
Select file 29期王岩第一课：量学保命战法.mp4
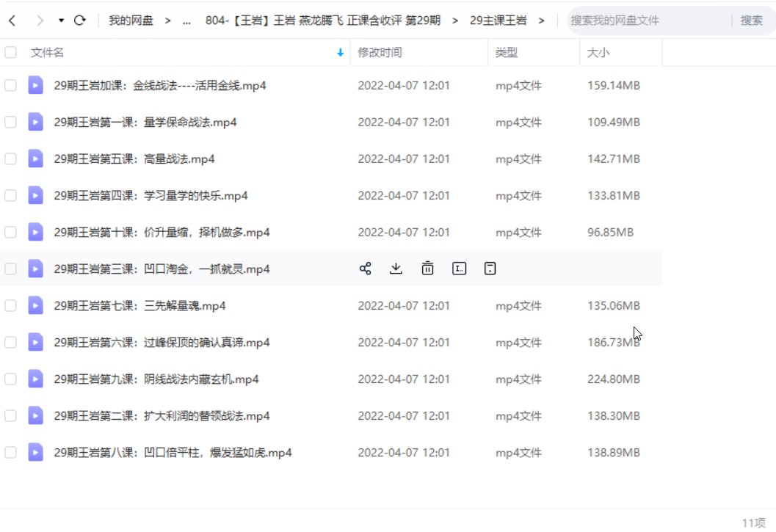[145, 122]
